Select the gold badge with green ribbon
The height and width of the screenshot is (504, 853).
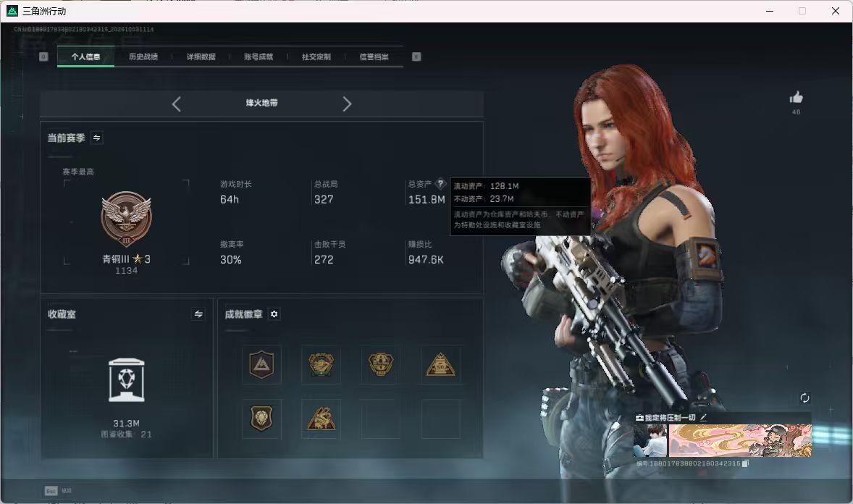[321, 365]
